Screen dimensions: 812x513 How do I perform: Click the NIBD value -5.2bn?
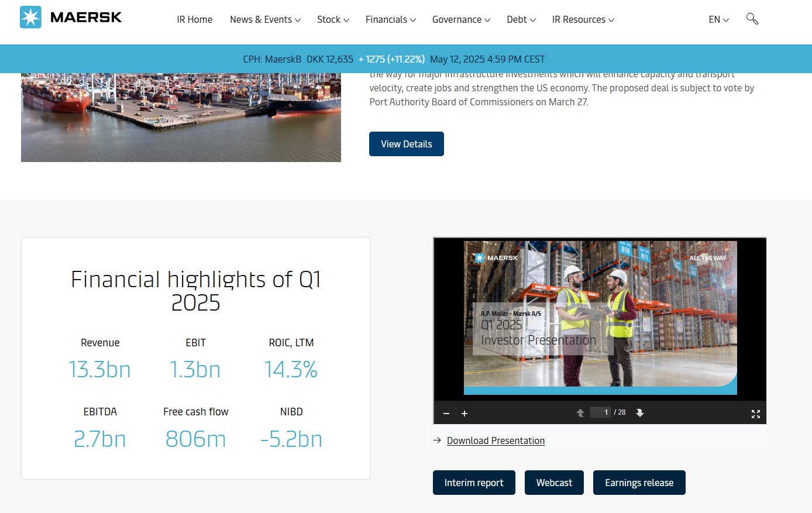point(291,439)
